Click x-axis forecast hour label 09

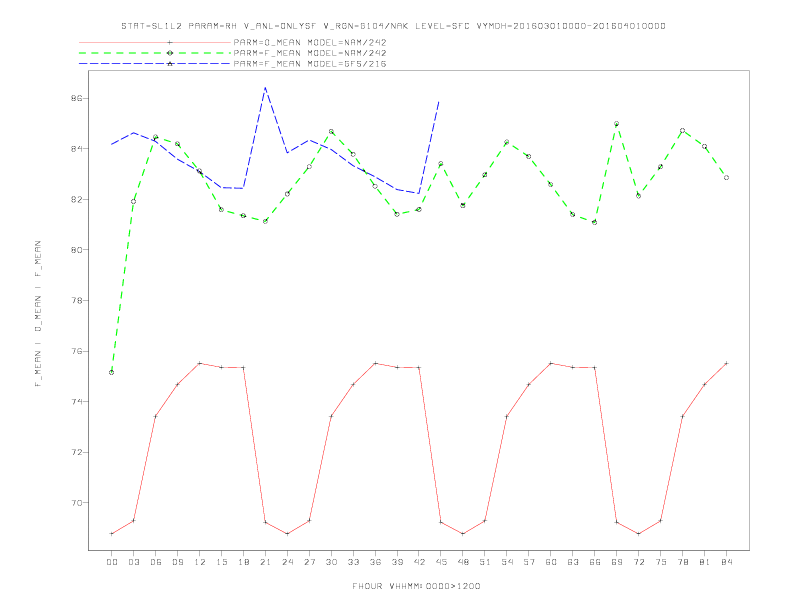[x=177, y=562]
